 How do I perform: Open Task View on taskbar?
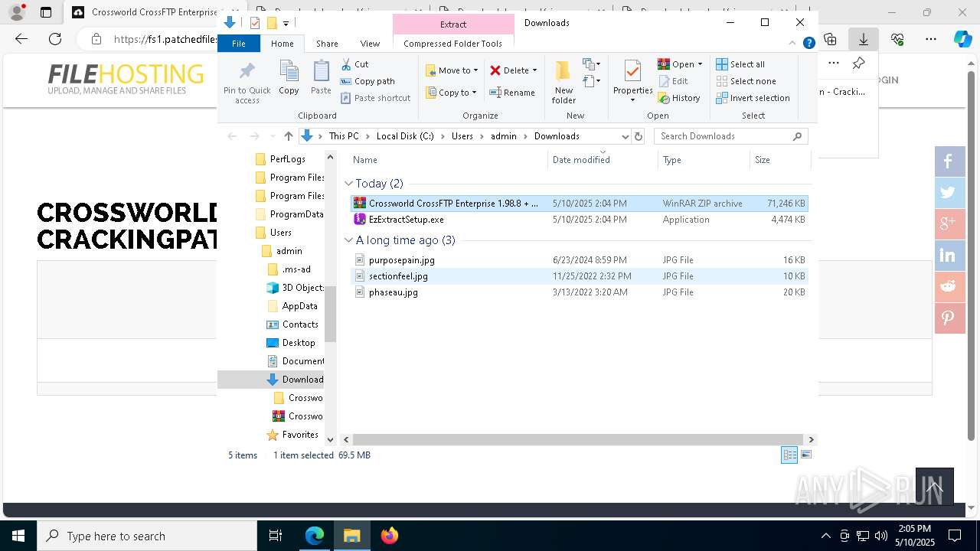276,536
